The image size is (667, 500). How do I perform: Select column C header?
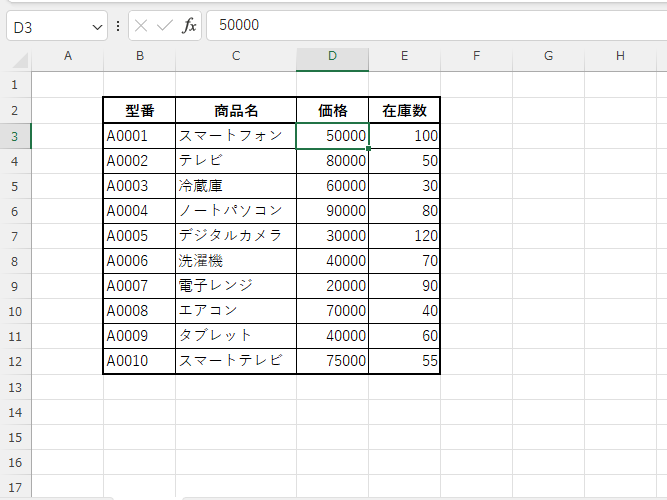tap(236, 56)
